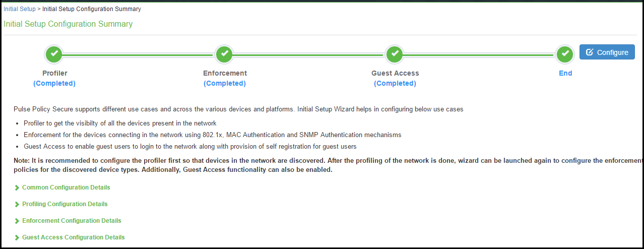Viewport: 644px width, 249px height.
Task: Click chevron beside Guest Access Configuration Details
Action: pyautogui.click(x=17, y=237)
